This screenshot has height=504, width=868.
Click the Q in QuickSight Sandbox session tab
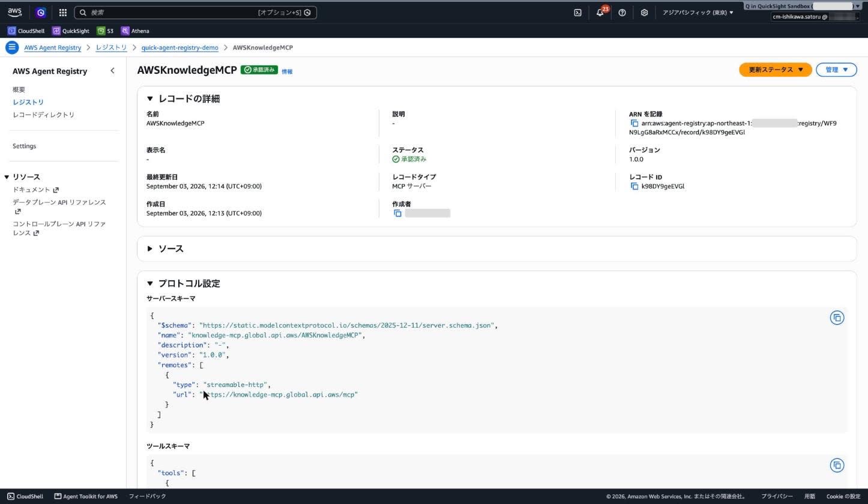803,6
